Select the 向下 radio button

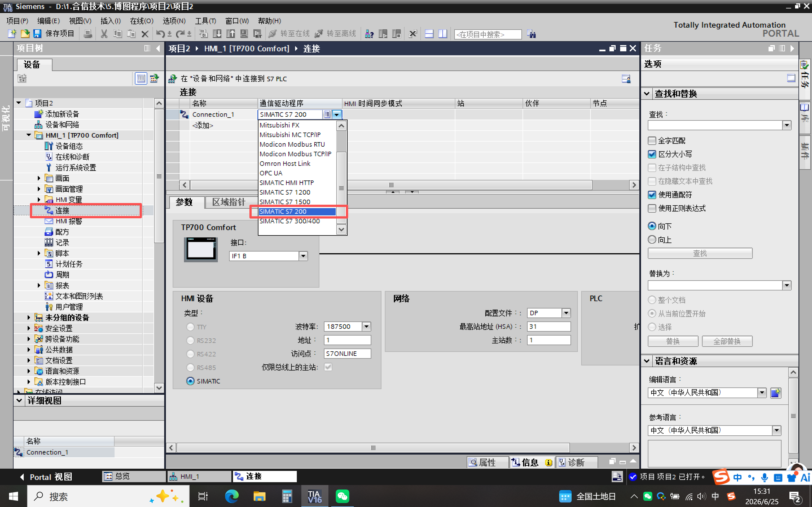tap(652, 226)
